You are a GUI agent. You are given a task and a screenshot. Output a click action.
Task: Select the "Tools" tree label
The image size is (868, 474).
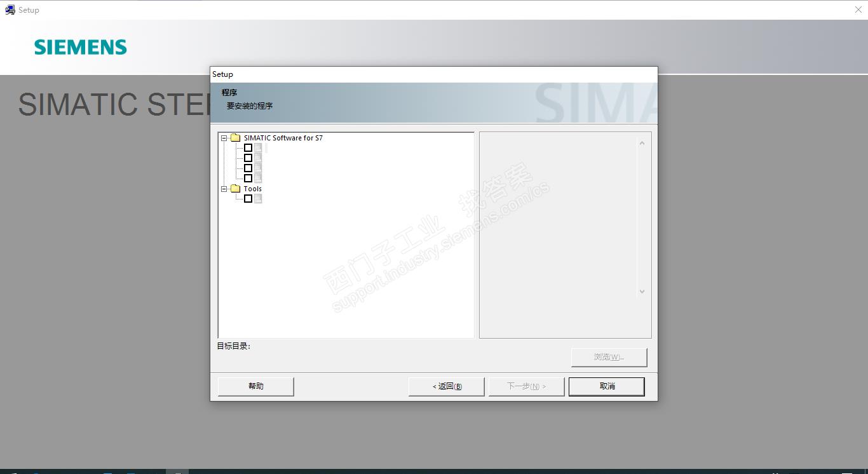click(x=253, y=189)
